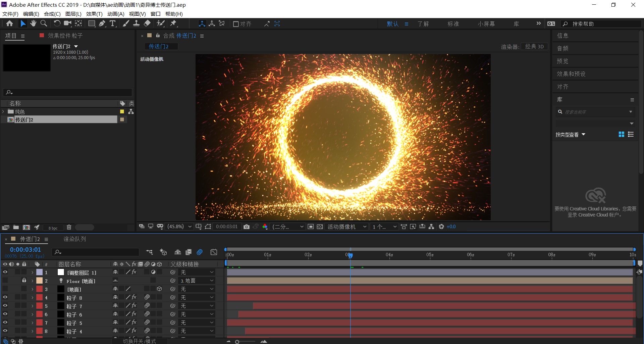Screen dimensions: 644x344
Task: Expand layer 1 调整图层 properties
Action: [32, 273]
